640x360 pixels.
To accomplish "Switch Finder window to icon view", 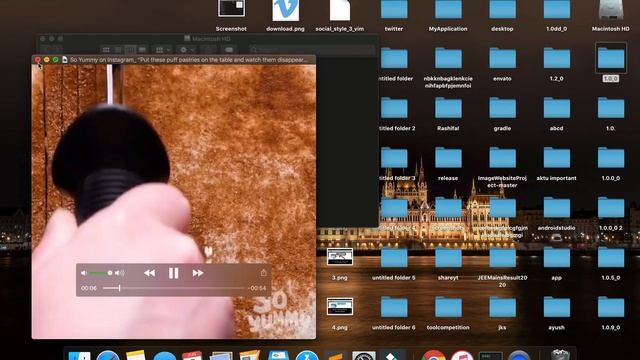I will point(106,50).
